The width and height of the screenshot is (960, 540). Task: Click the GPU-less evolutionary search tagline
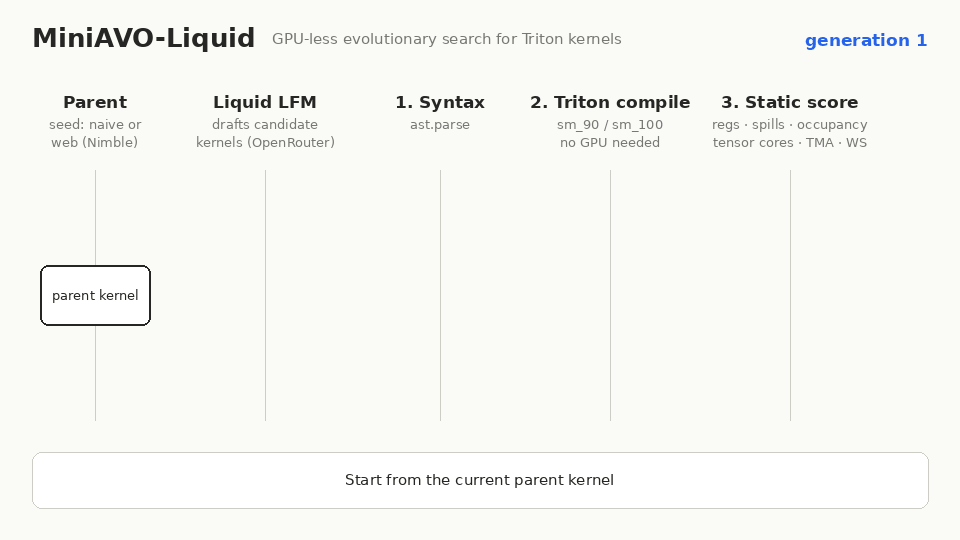[446, 39]
